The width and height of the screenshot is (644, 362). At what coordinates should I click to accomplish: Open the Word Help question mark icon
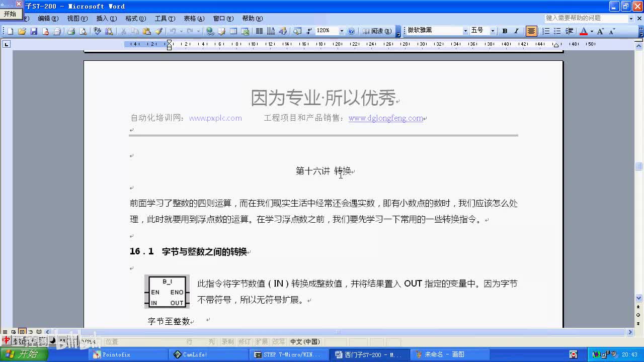(x=351, y=31)
